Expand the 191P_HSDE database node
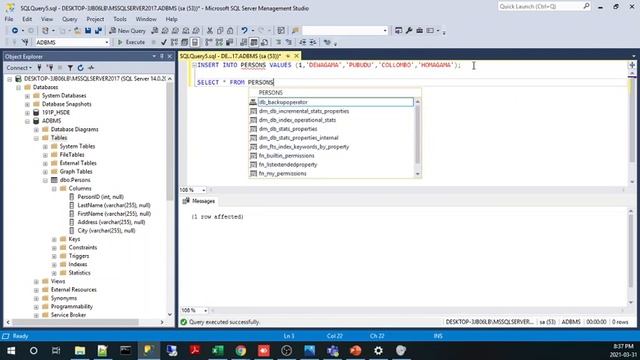Viewport: 640px width, 360px height. coord(27,113)
